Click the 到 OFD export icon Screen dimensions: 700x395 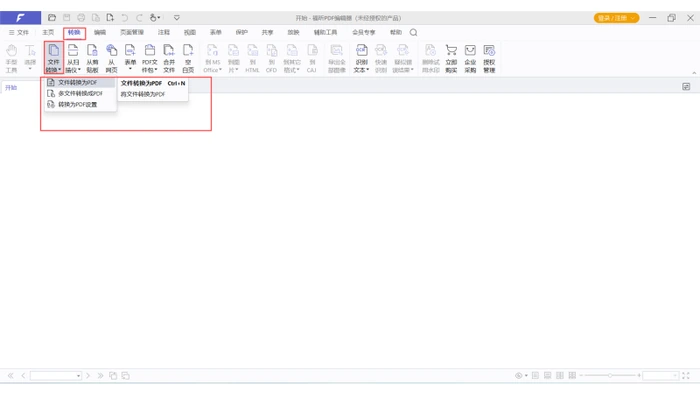[x=271, y=58]
